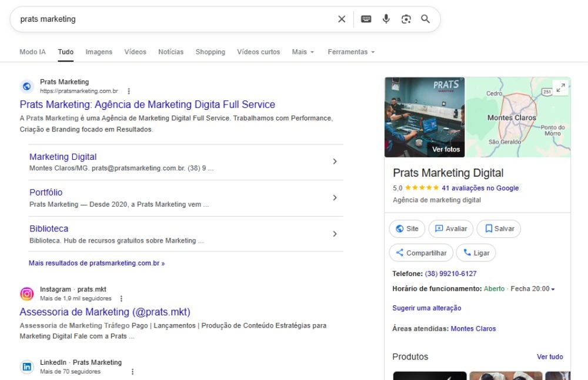The width and height of the screenshot is (588, 380).
Task: Open Google Lens image search icon
Action: tap(406, 19)
